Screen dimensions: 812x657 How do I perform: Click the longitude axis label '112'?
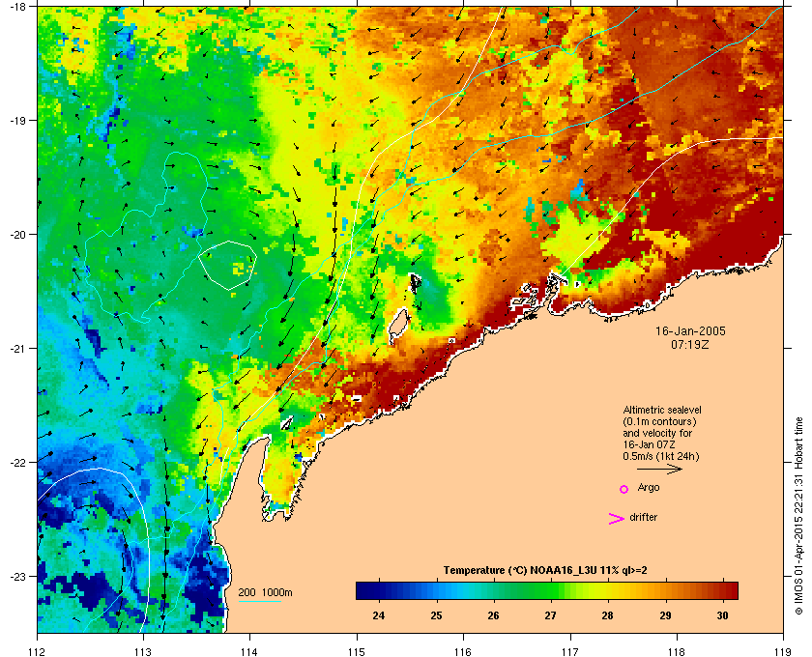pos(38,652)
